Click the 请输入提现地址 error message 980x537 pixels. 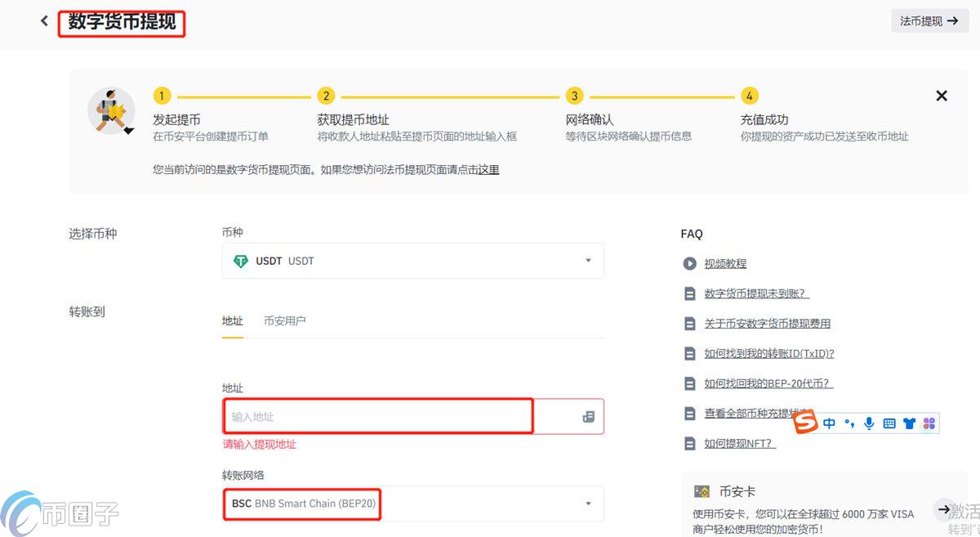[x=260, y=445]
